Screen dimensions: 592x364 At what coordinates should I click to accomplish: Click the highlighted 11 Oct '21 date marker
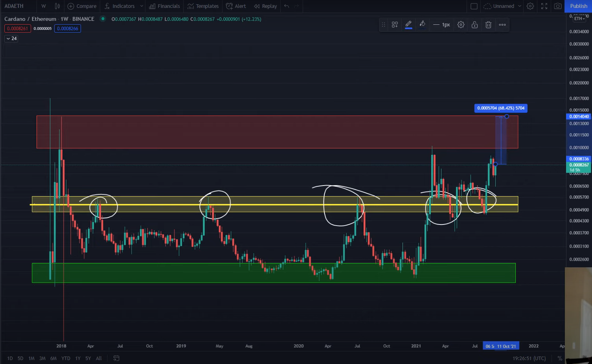click(507, 346)
